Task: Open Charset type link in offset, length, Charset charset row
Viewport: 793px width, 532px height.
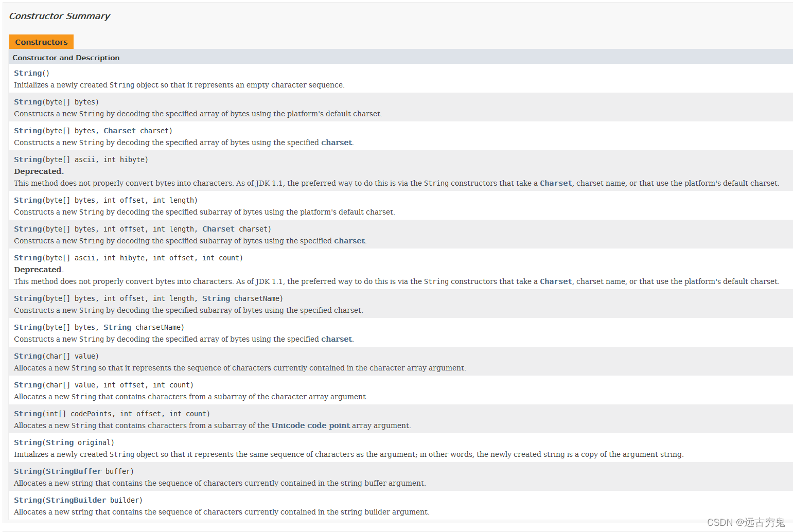Action: coord(218,229)
